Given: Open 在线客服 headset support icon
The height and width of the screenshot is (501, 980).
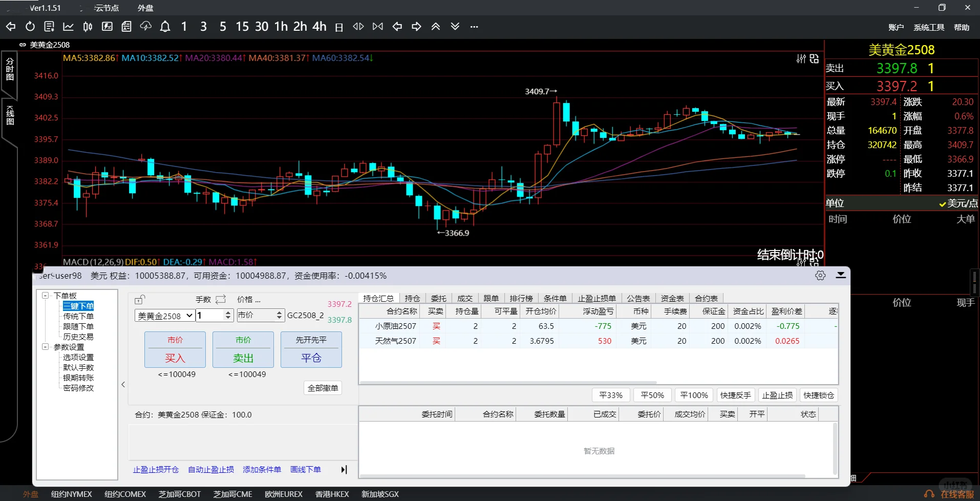Looking at the screenshot, I should click(929, 494).
